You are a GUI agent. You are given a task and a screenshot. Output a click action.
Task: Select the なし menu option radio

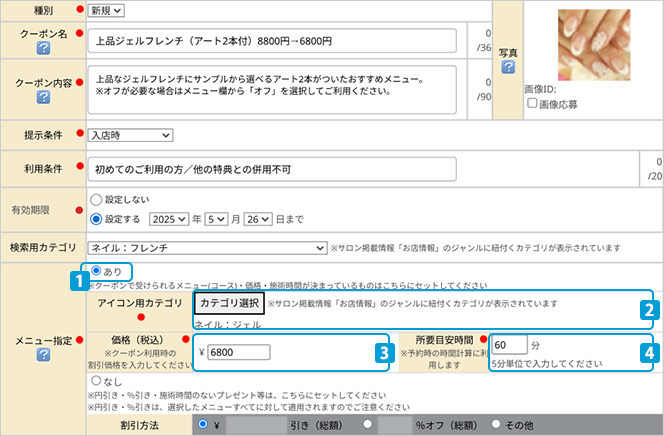pyautogui.click(x=96, y=381)
